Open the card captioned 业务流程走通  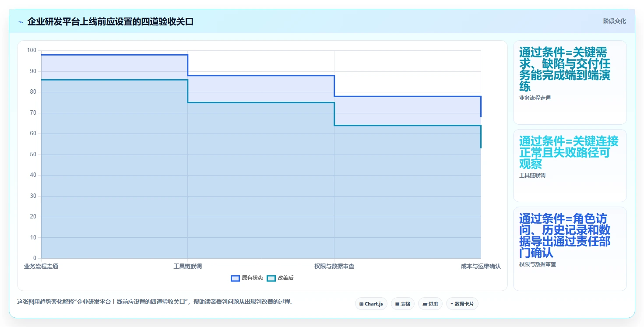click(x=570, y=83)
